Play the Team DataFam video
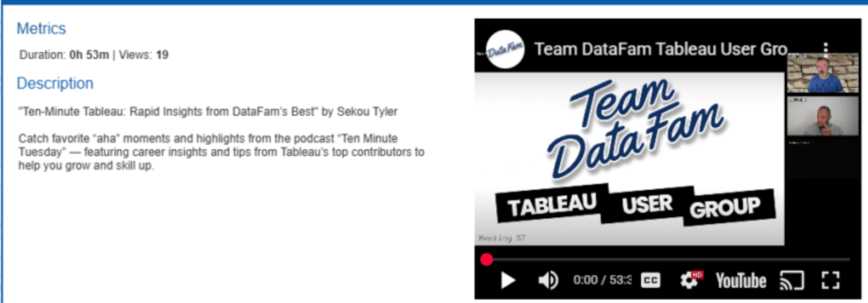Image resolution: width=868 pixels, height=303 pixels. tap(507, 280)
